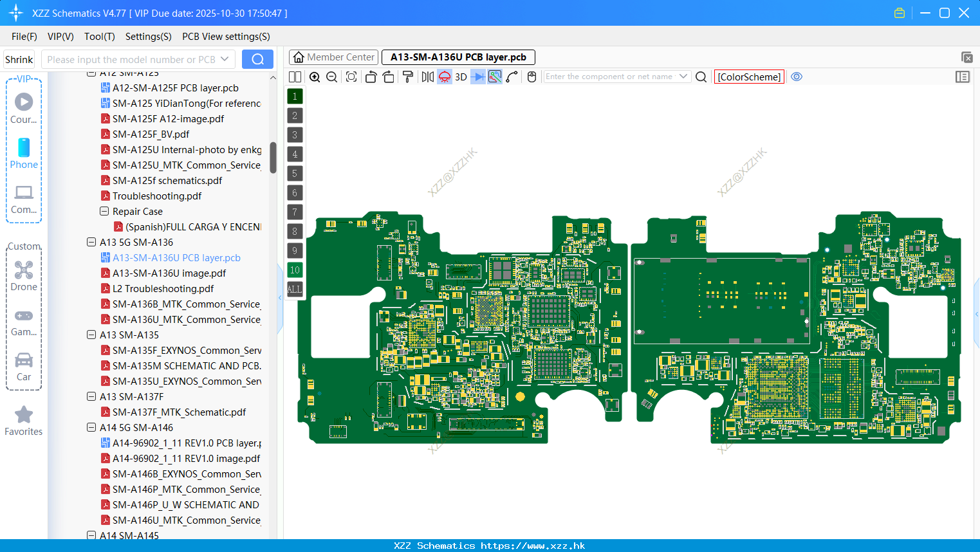
Task: Open the component list panel icon
Action: coord(963,77)
